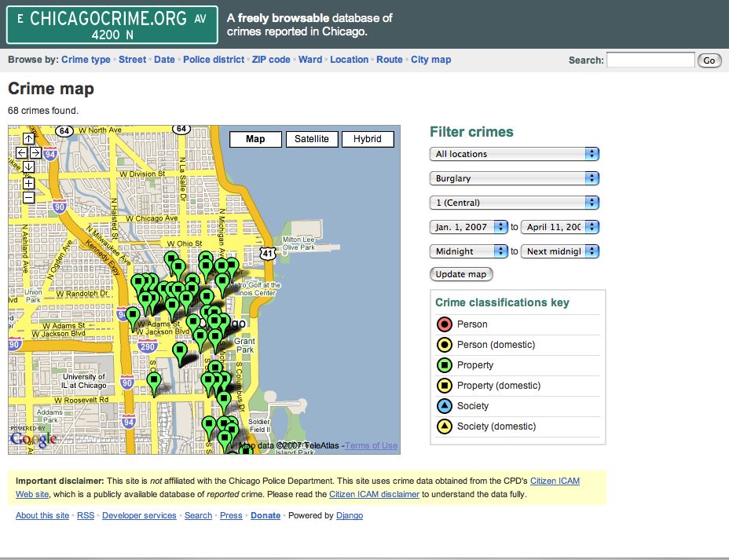Open the All locations dropdown
729x560 pixels.
pos(515,154)
